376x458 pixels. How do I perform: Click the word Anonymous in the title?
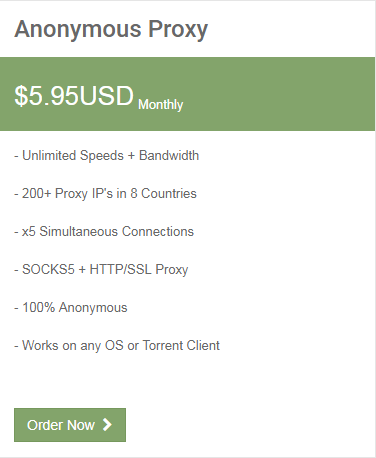click(x=78, y=30)
